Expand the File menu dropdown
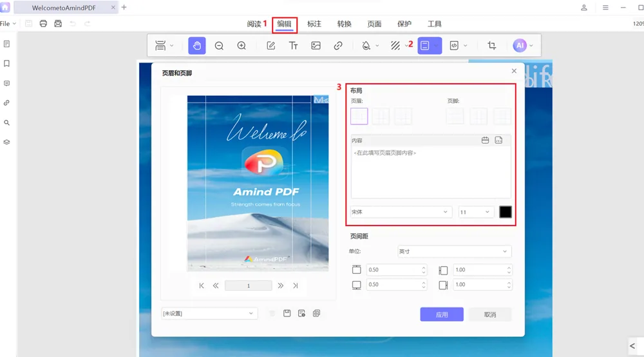The image size is (644, 357). point(8,23)
